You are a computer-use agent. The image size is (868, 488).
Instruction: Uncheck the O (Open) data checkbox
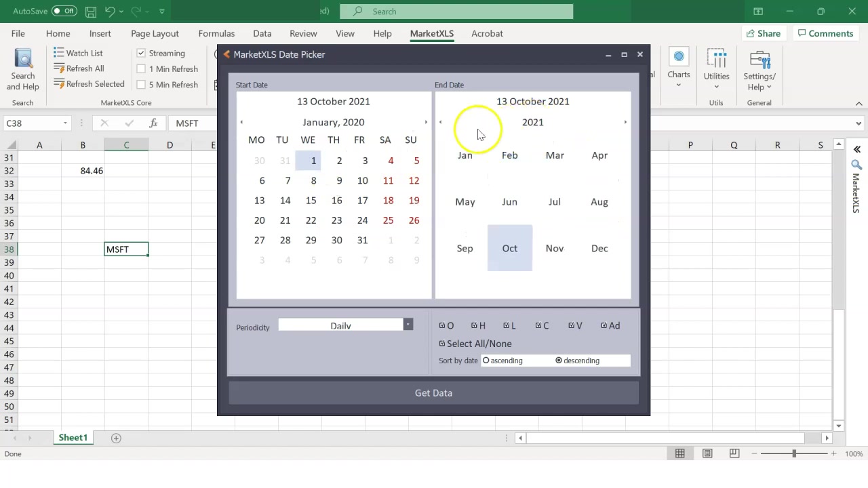(x=442, y=325)
